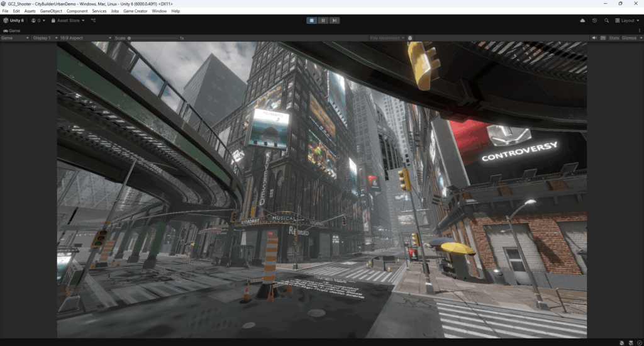644x346 pixels.
Task: Stop play mode with the Play button
Action: (312, 20)
